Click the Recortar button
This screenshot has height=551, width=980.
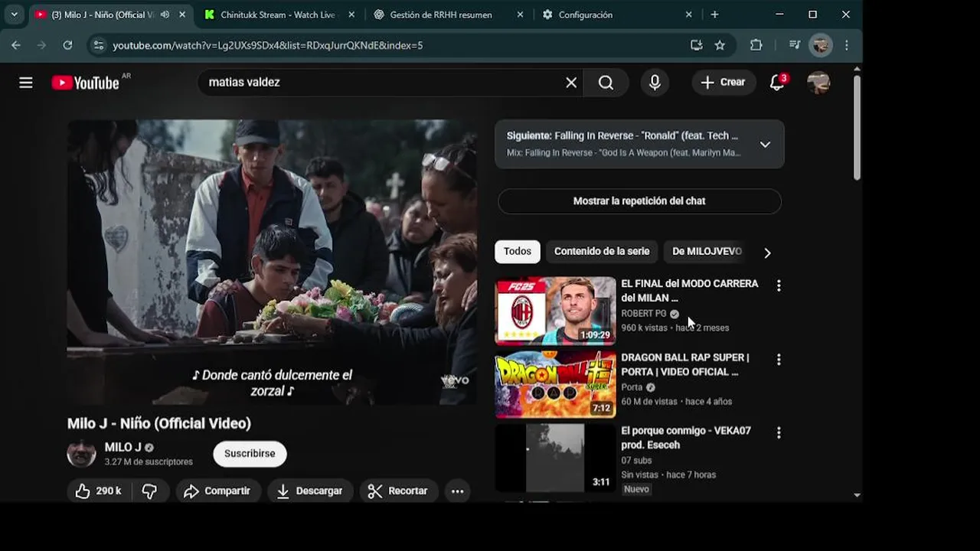pyautogui.click(x=398, y=491)
